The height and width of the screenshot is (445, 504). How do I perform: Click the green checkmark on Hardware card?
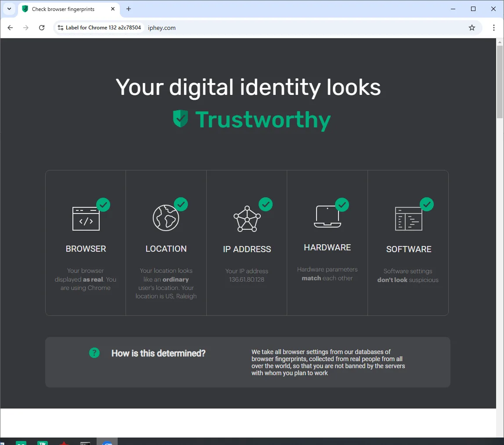(x=342, y=205)
